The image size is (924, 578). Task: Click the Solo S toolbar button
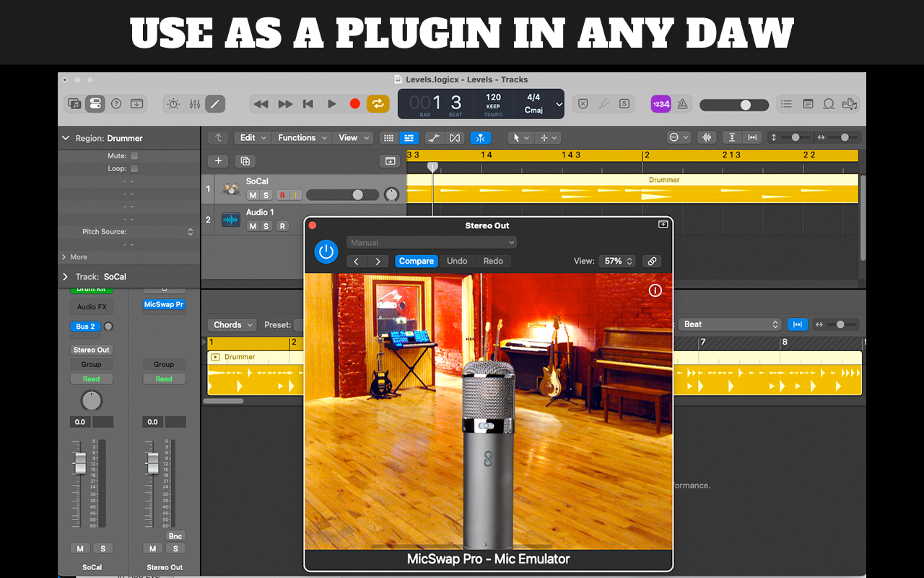(624, 104)
